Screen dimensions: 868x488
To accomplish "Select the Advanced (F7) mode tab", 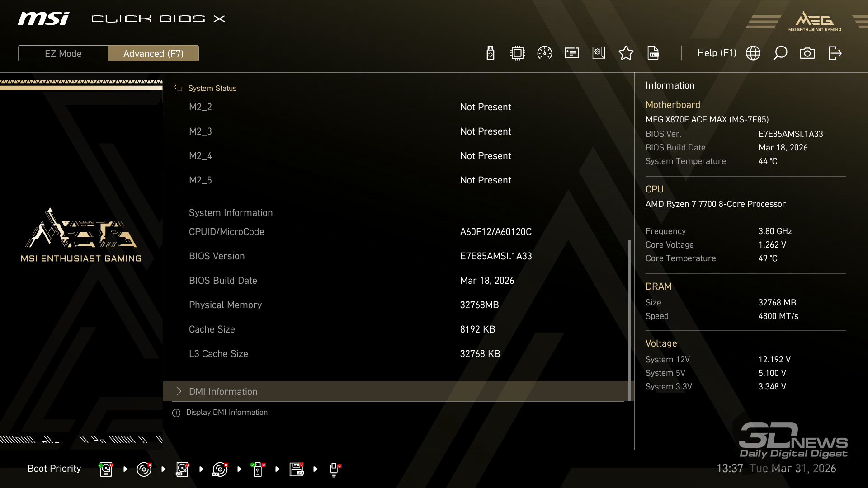I will [x=154, y=53].
